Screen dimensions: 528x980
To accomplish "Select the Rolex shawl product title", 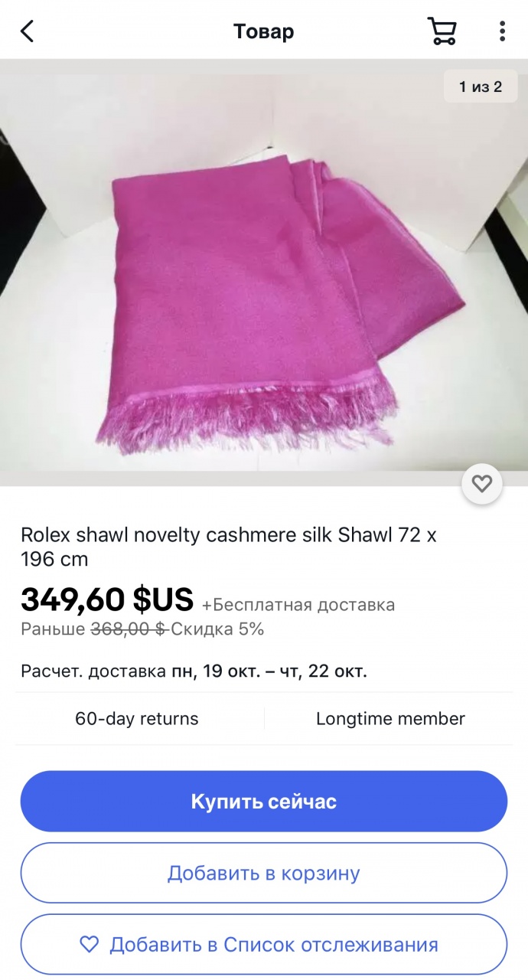I will coord(228,547).
